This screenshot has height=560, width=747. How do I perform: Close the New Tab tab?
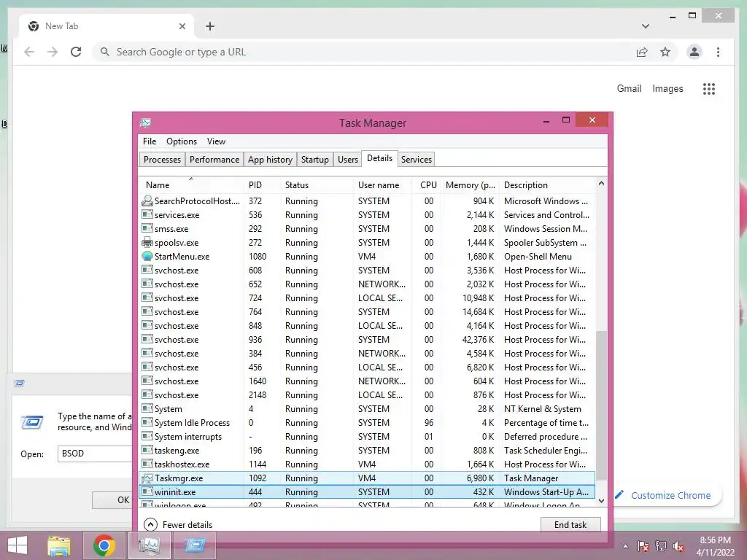182,26
